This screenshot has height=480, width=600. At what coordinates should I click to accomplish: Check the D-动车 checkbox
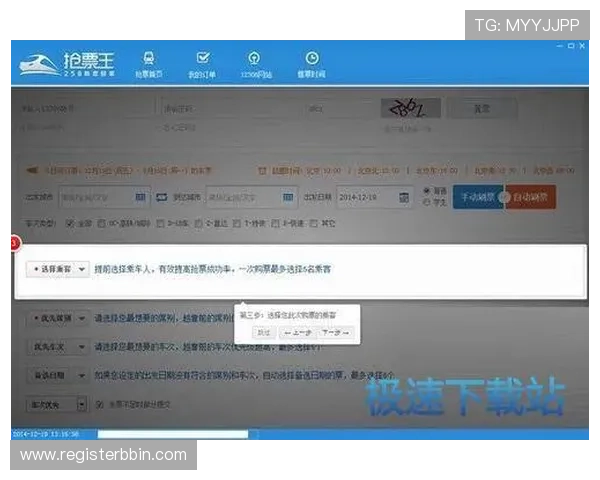(x=160, y=223)
